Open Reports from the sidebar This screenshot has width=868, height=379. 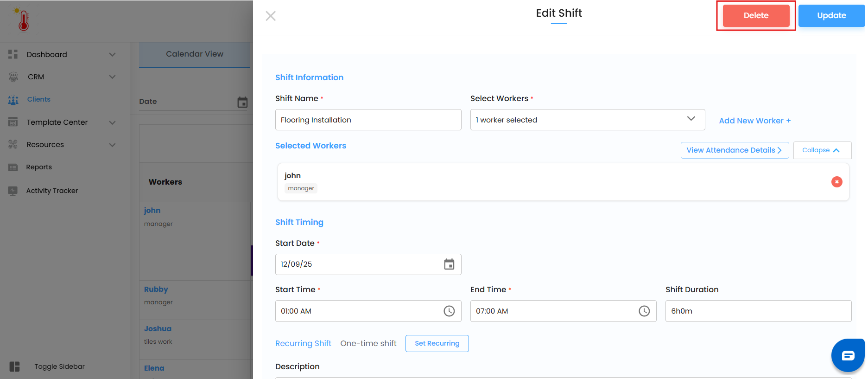tap(39, 167)
